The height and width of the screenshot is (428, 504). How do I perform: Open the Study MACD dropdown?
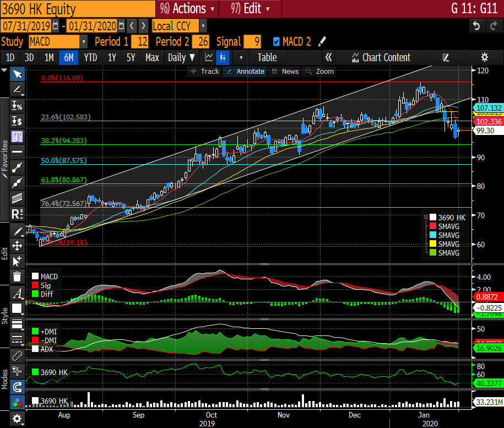[84, 42]
